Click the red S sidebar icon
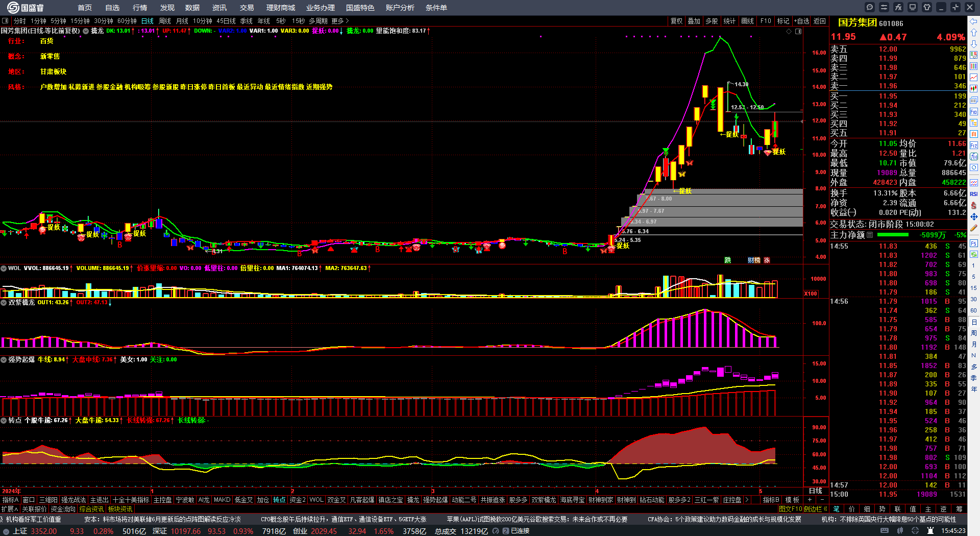The image size is (980, 536). point(974,205)
